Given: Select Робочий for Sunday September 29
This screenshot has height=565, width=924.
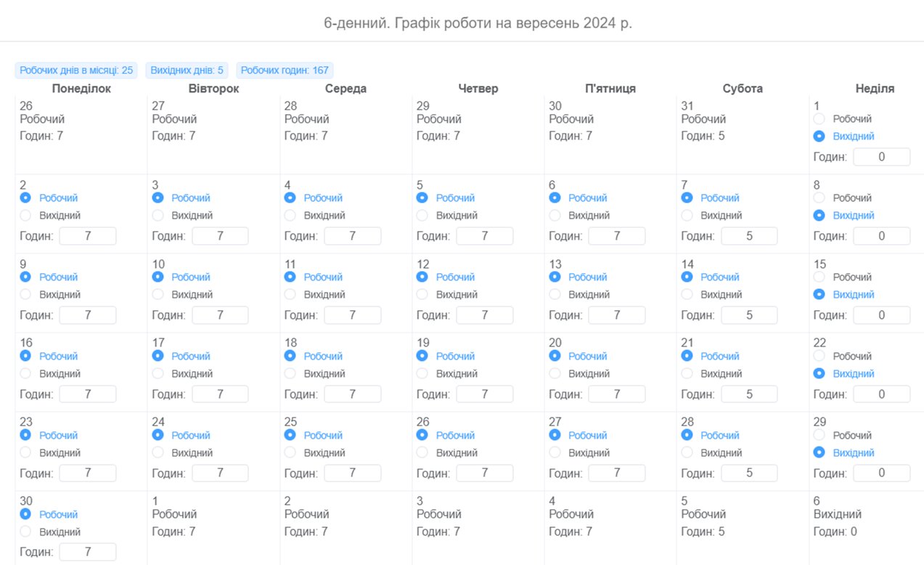Looking at the screenshot, I should tap(819, 435).
